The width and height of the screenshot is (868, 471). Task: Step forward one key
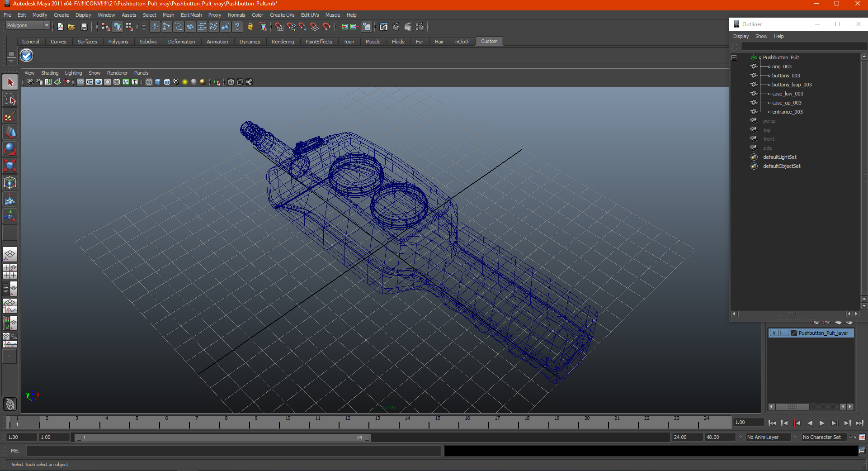(835, 423)
